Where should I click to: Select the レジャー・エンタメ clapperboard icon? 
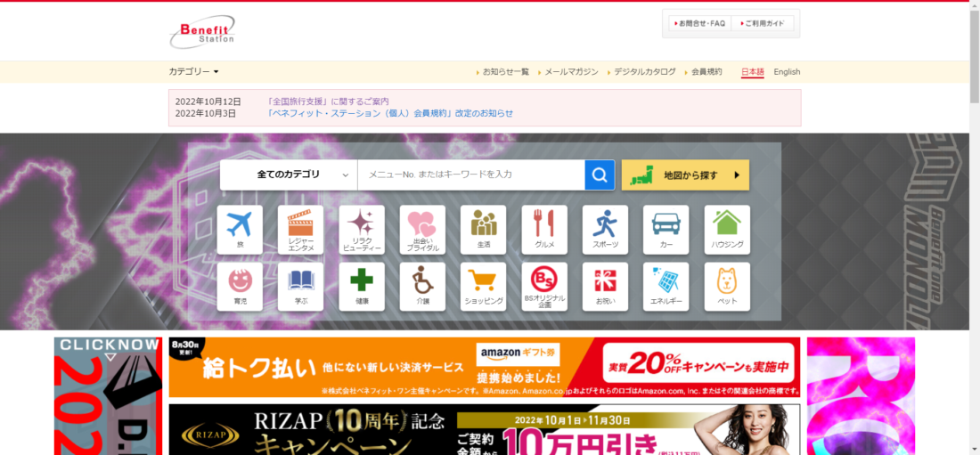pyautogui.click(x=300, y=230)
